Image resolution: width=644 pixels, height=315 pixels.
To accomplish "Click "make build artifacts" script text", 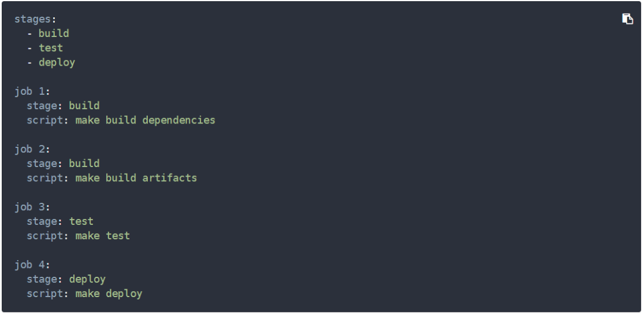I will (137, 178).
